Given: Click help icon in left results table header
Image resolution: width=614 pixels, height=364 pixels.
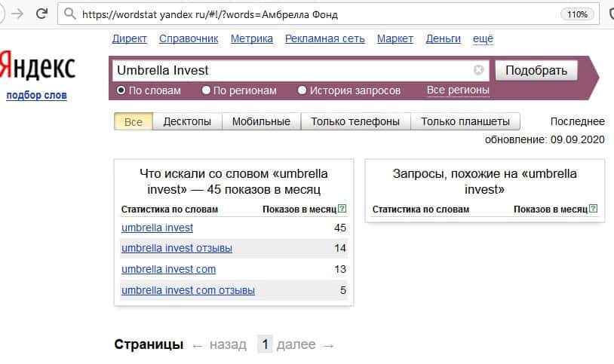Looking at the screenshot, I should tap(342, 209).
